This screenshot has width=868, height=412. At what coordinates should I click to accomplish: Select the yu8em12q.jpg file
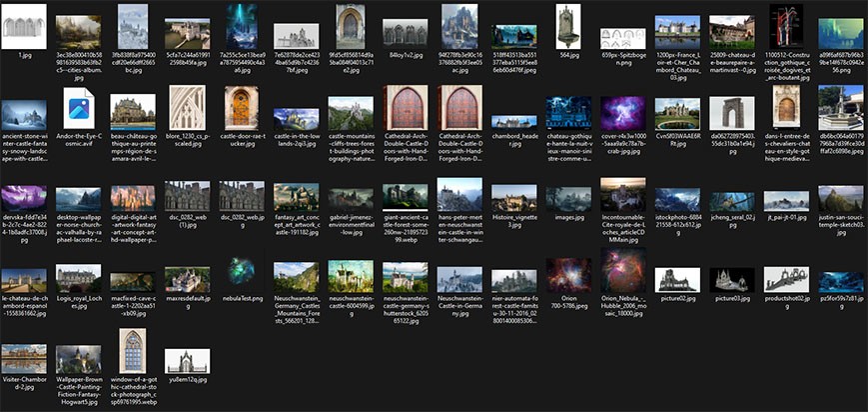pyautogui.click(x=187, y=360)
